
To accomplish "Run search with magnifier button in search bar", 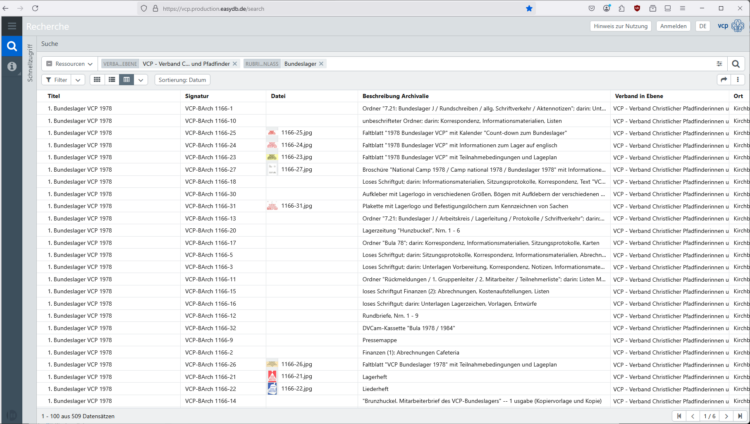I will coord(736,64).
